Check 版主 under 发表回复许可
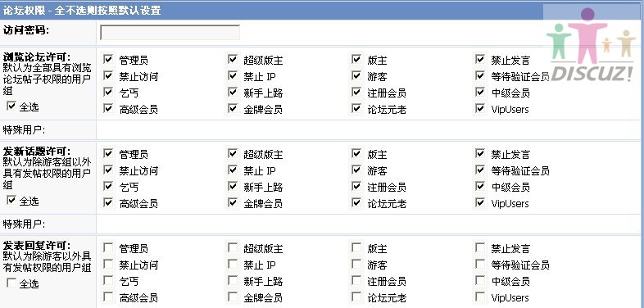 [x=356, y=247]
